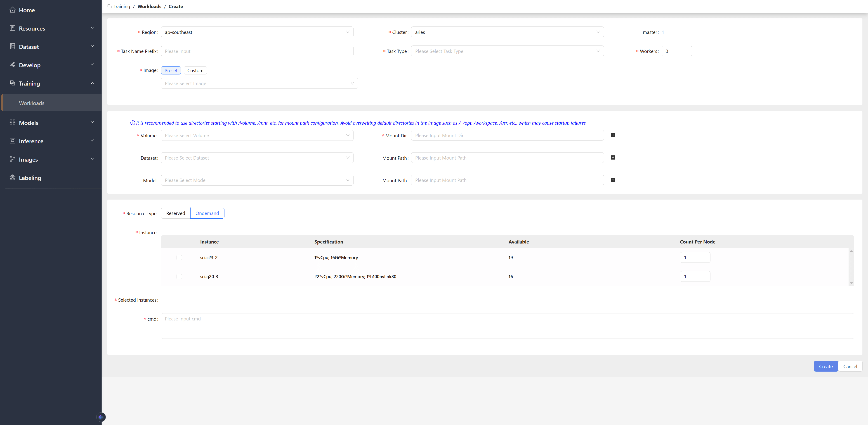Click the Labeling sidebar icon
The width and height of the screenshot is (868, 425).
point(12,177)
